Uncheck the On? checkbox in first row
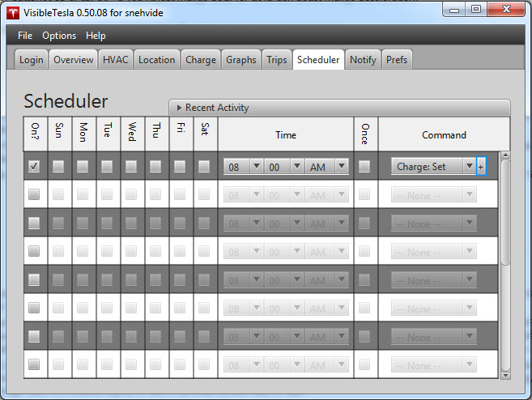The image size is (532, 400). 34,166
